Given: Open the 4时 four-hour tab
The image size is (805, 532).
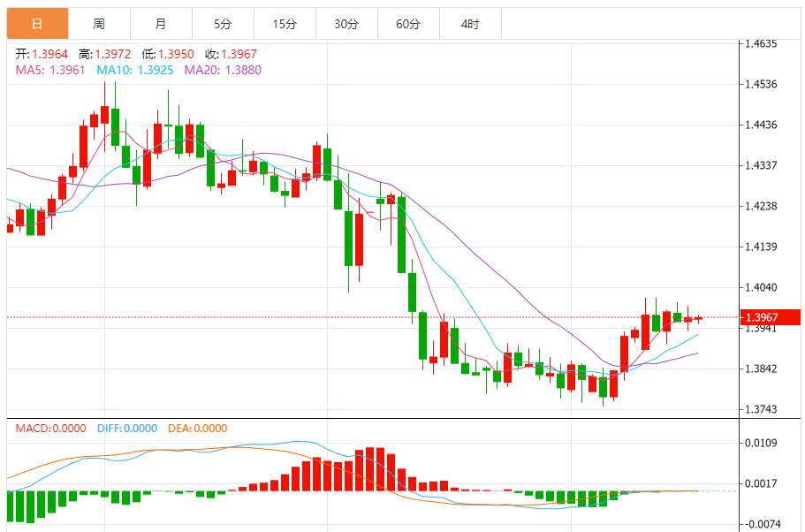Looking at the screenshot, I should [x=470, y=24].
